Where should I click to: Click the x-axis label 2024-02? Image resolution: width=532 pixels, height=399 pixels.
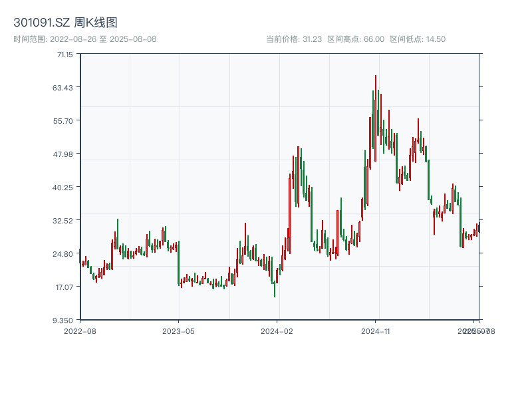[x=277, y=331]
